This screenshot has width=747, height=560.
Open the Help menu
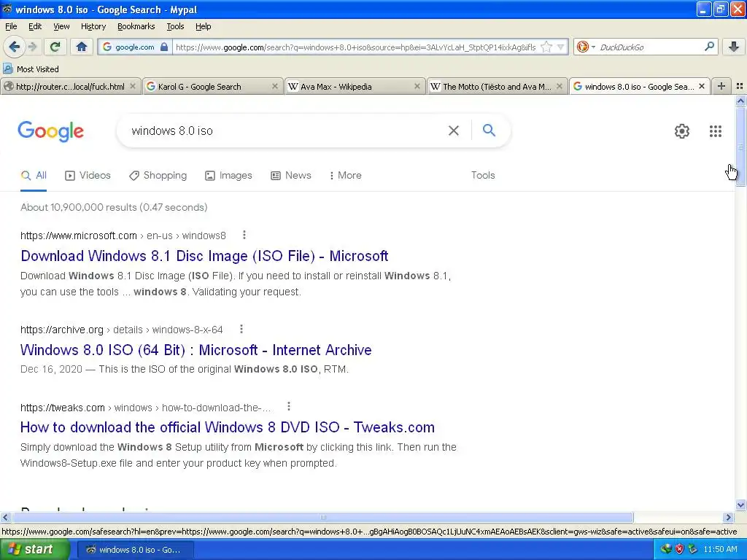(x=203, y=26)
